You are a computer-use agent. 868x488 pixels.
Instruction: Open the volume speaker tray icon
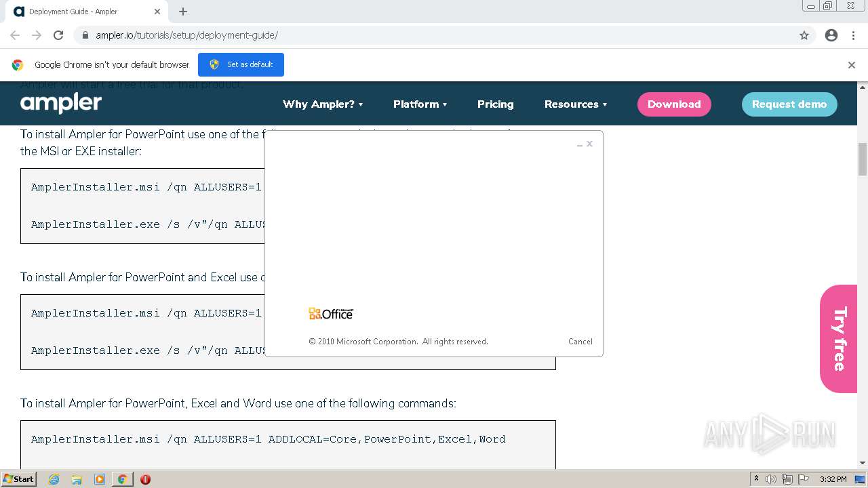(771, 479)
